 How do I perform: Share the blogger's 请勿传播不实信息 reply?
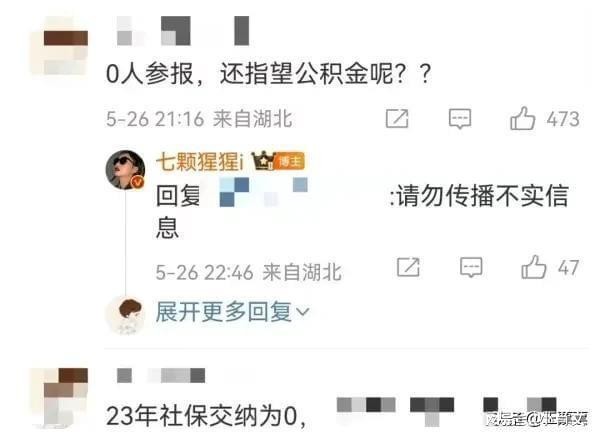click(408, 267)
